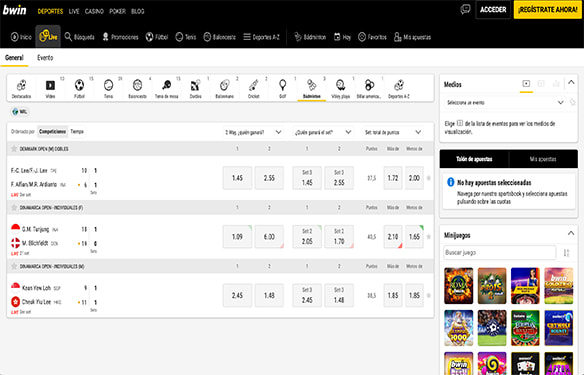Open the Talón de apuestas tab
This screenshot has width=584, height=375.
tap(474, 159)
